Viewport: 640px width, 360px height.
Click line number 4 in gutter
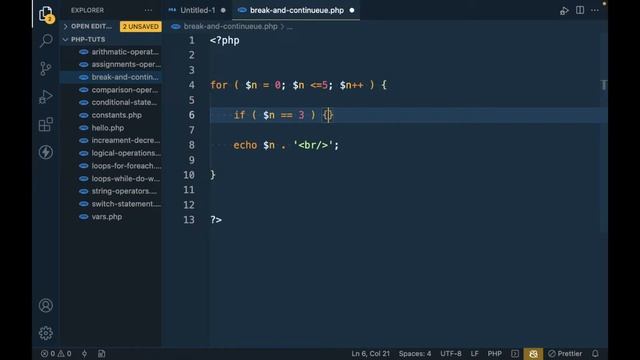point(191,85)
